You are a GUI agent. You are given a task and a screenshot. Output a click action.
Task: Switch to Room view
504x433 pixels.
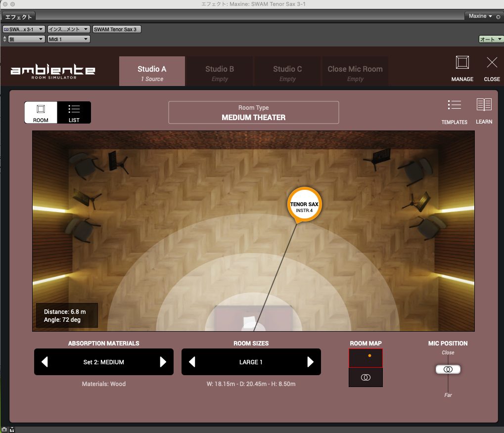point(41,112)
